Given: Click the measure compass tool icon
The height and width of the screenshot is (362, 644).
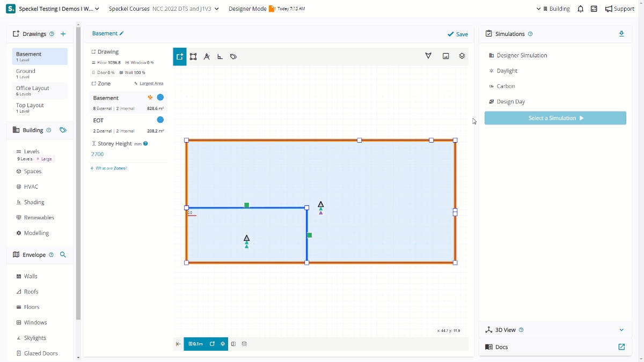Looking at the screenshot, I should (207, 56).
